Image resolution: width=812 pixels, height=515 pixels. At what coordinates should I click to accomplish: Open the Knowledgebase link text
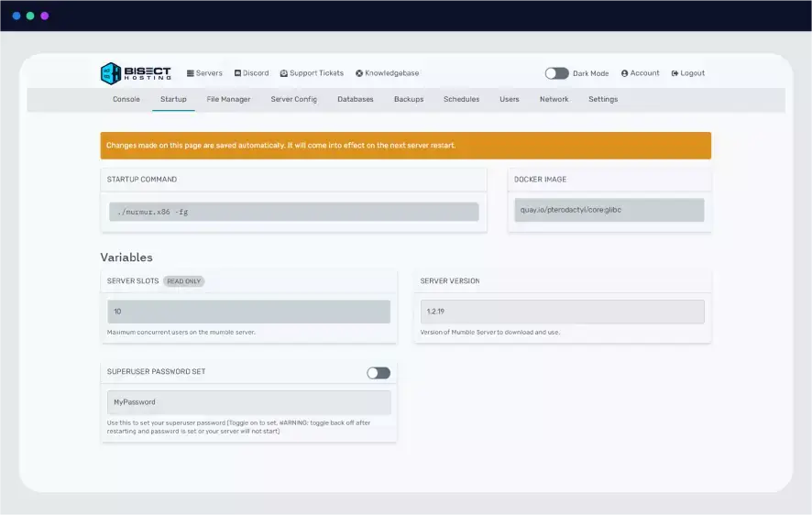click(x=392, y=73)
